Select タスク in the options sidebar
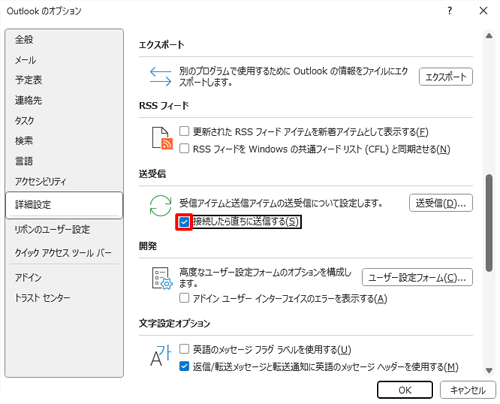Image resolution: width=500 pixels, height=404 pixels. point(64,120)
